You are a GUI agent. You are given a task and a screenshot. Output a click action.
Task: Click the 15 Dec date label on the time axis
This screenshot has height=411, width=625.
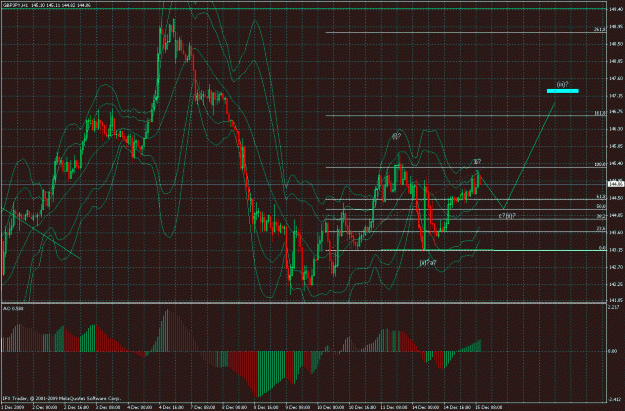pos(489,407)
